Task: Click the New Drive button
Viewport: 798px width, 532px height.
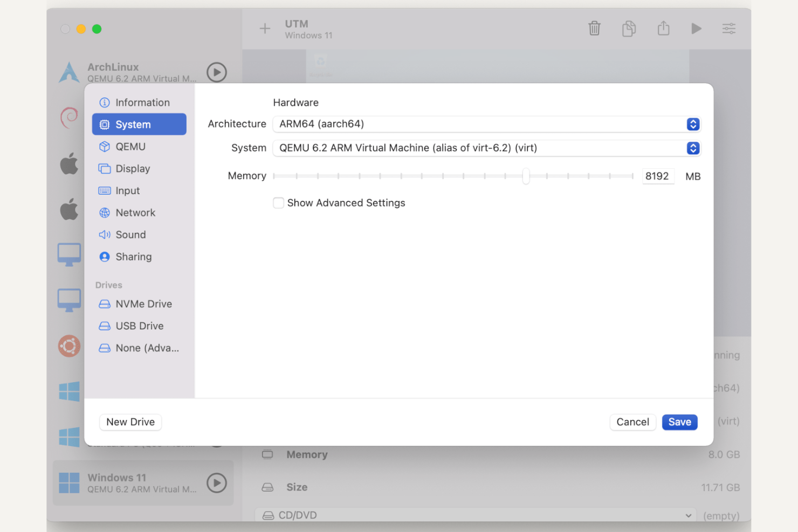Action: [130, 422]
